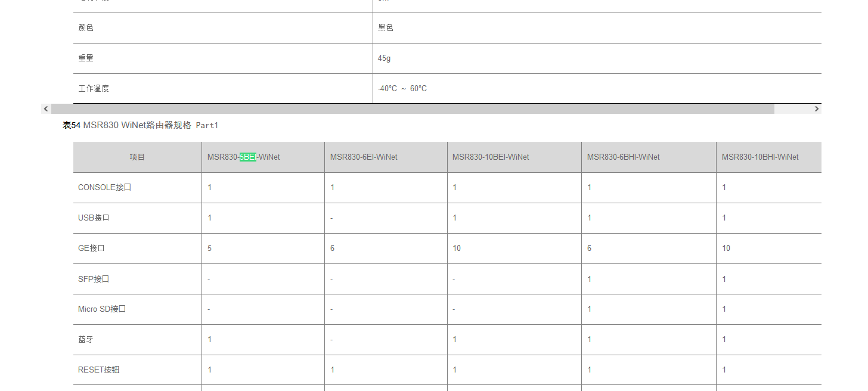Click the CONSOLE接口 row label
868x391 pixels.
104,188
